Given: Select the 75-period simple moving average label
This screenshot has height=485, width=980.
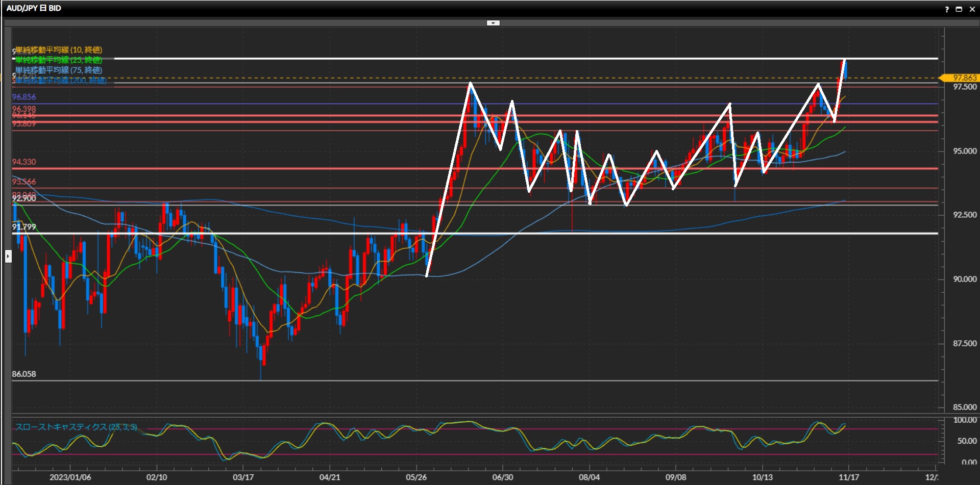Looking at the screenshot, I should click(x=59, y=70).
